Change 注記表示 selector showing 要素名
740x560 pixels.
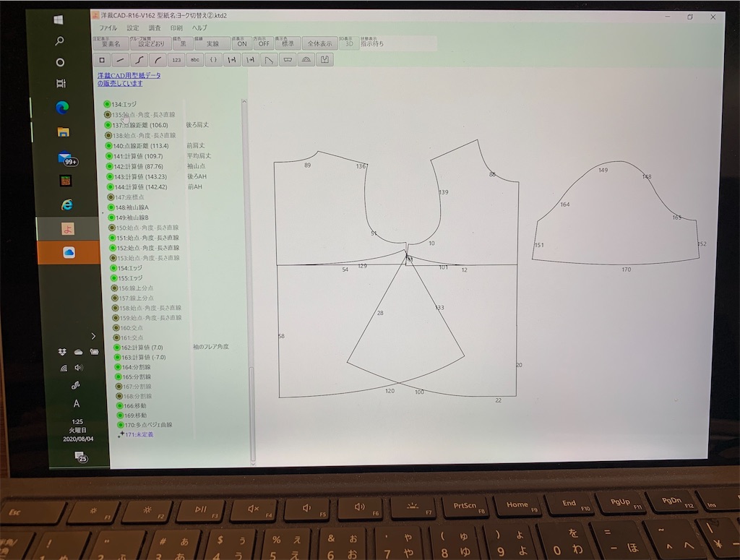tap(111, 43)
